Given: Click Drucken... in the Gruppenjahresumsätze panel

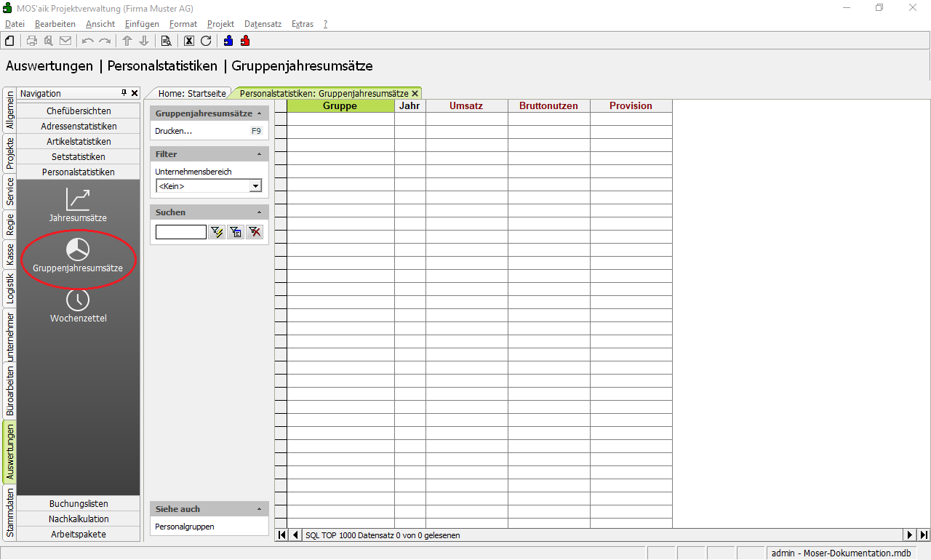Looking at the screenshot, I should tap(174, 131).
